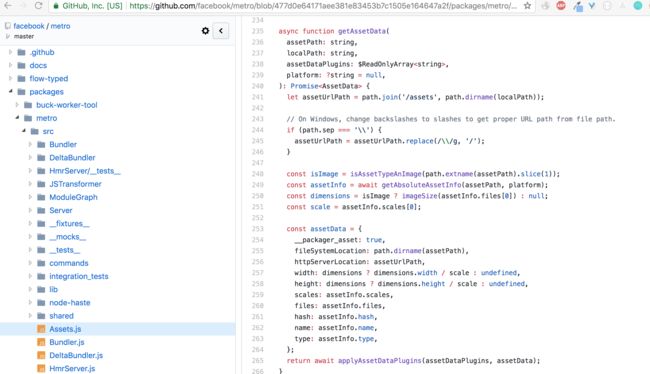Open the HmrServer/__tests__ tree item

[85, 171]
